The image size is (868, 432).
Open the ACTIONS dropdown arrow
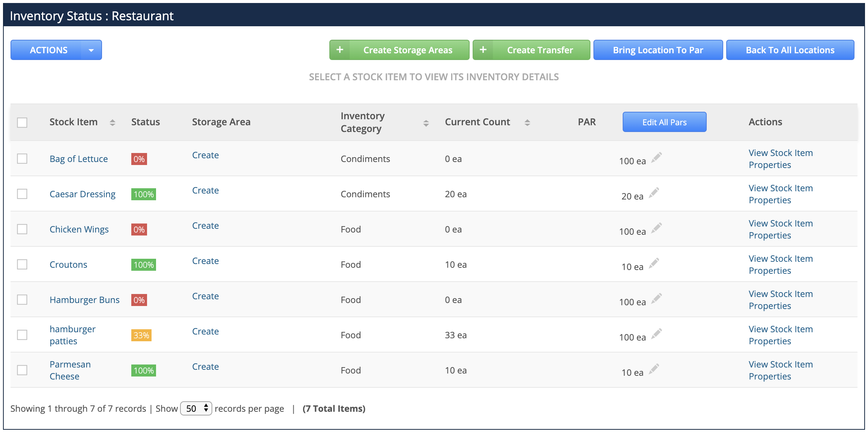[91, 50]
